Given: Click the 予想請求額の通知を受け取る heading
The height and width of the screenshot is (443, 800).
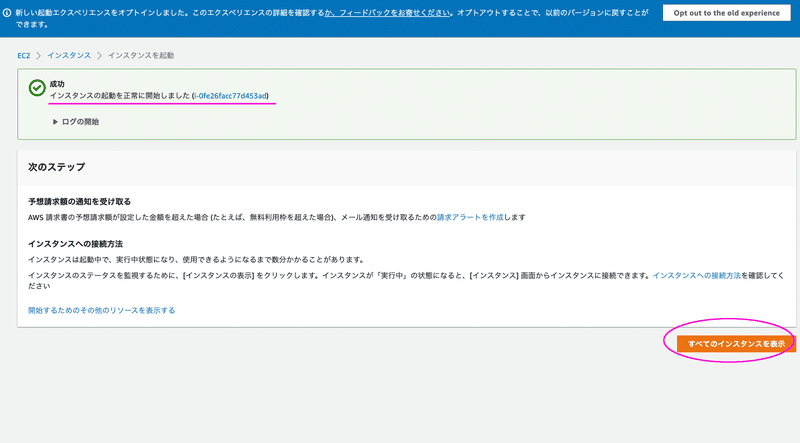Looking at the screenshot, I should pyautogui.click(x=80, y=201).
